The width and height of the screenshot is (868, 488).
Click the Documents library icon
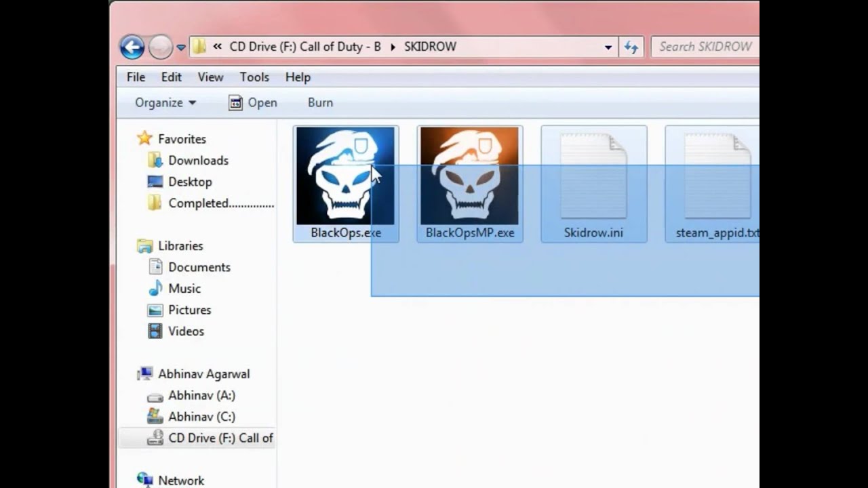point(155,267)
